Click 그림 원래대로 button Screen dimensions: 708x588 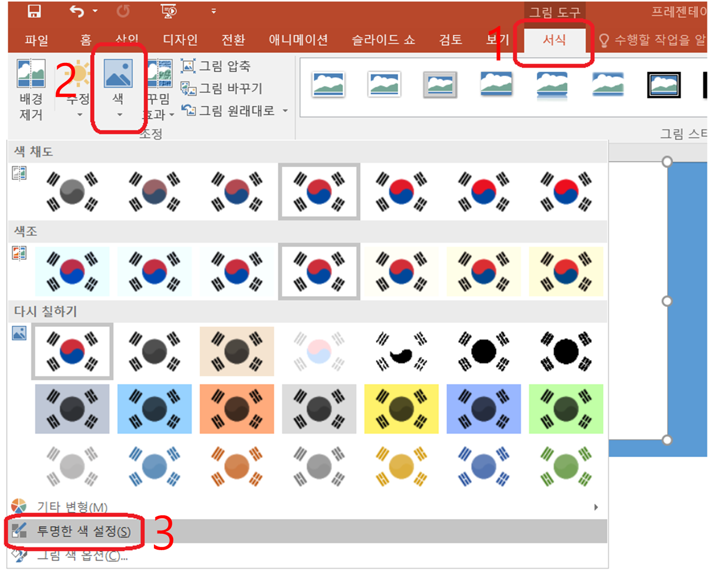click(x=229, y=110)
